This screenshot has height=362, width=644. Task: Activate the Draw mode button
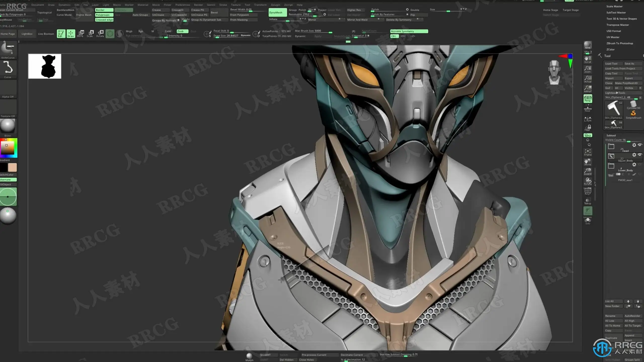71,33
